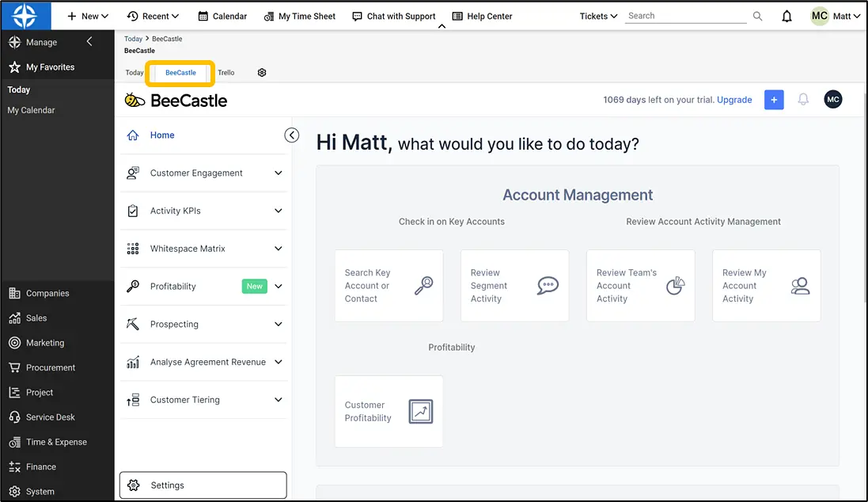868x502 pixels.
Task: Open notifications bell in top bar
Action: point(787,16)
